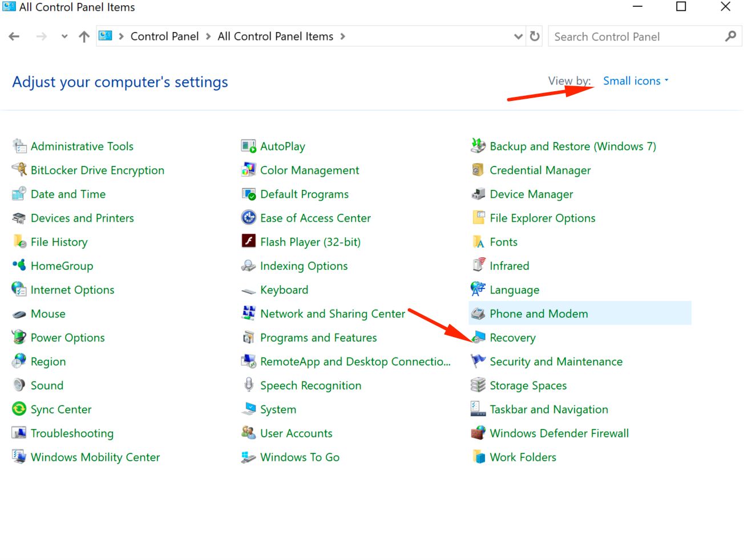Viewport: 744px width, 560px height.
Task: Expand the address bar history dropdown
Action: tap(518, 36)
